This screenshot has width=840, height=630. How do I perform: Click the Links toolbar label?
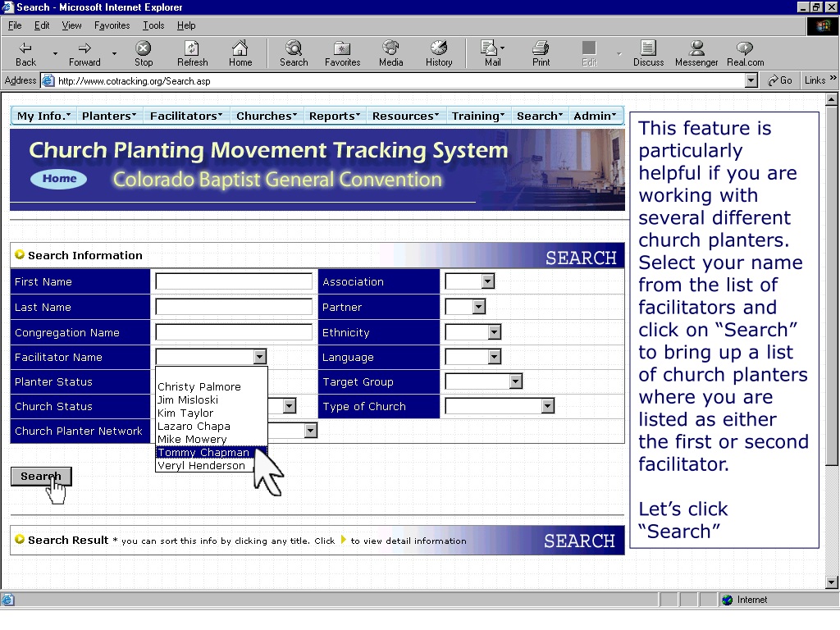coord(815,80)
